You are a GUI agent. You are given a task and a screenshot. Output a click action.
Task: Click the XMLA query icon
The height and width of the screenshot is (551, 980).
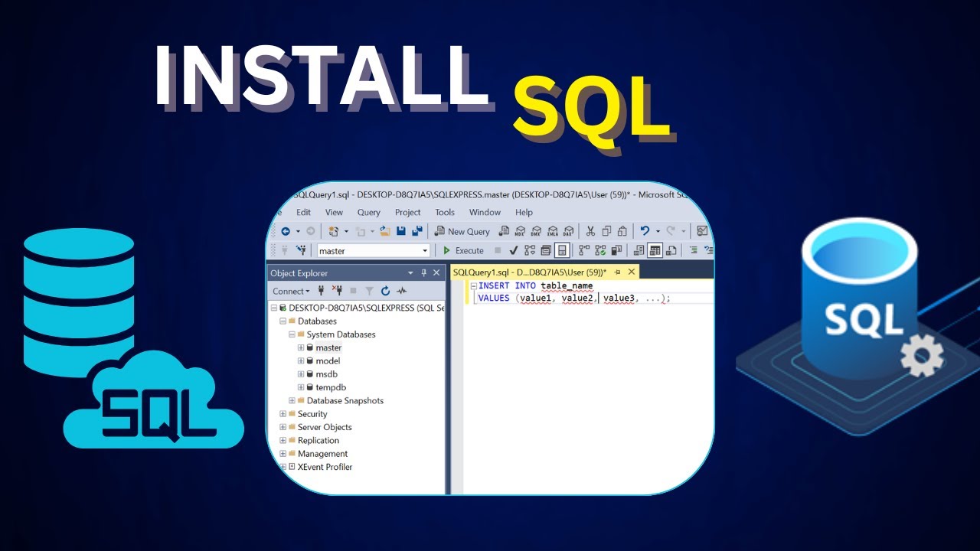point(553,231)
